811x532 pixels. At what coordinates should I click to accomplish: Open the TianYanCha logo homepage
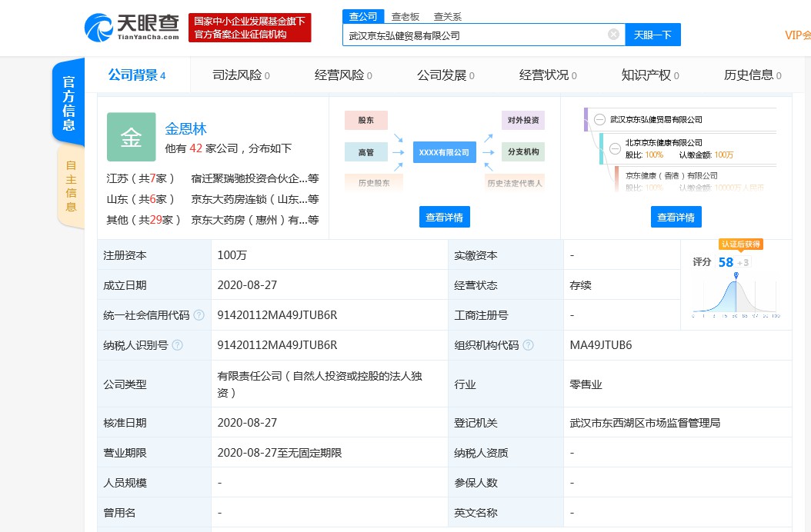point(132,28)
